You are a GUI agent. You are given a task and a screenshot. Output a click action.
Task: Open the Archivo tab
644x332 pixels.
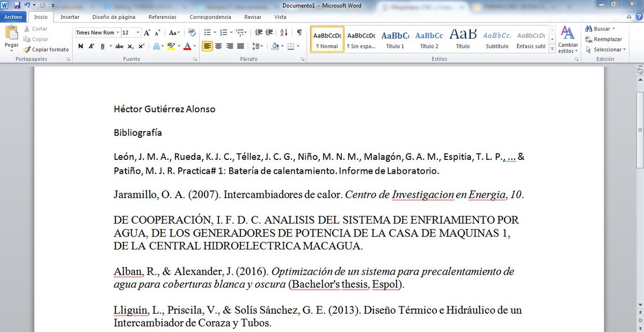click(13, 17)
